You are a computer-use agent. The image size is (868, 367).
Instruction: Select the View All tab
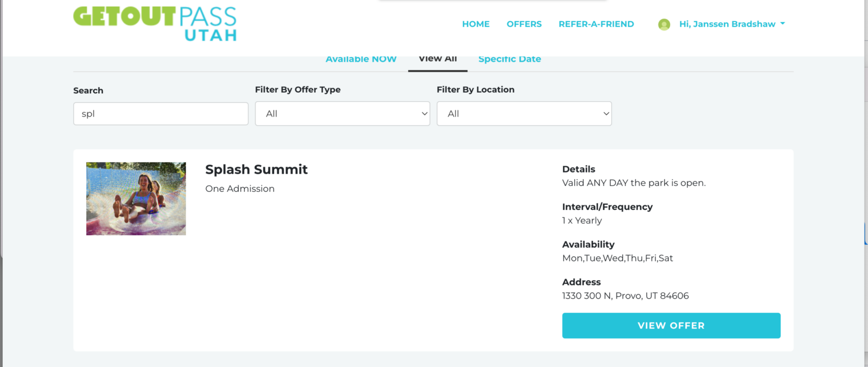click(x=437, y=59)
